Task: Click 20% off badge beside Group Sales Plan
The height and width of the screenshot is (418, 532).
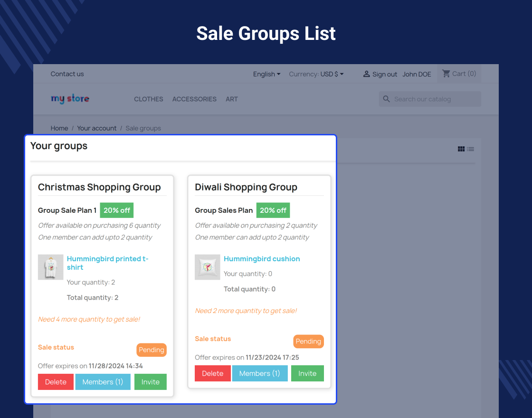Action: 273,210
